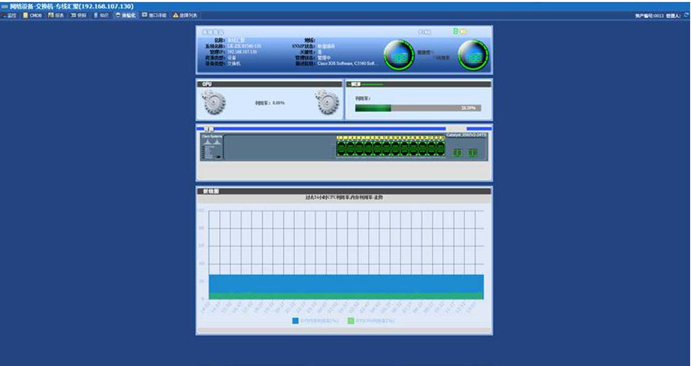
Task: Select the warning triangle alarm list item
Action: coord(185,15)
